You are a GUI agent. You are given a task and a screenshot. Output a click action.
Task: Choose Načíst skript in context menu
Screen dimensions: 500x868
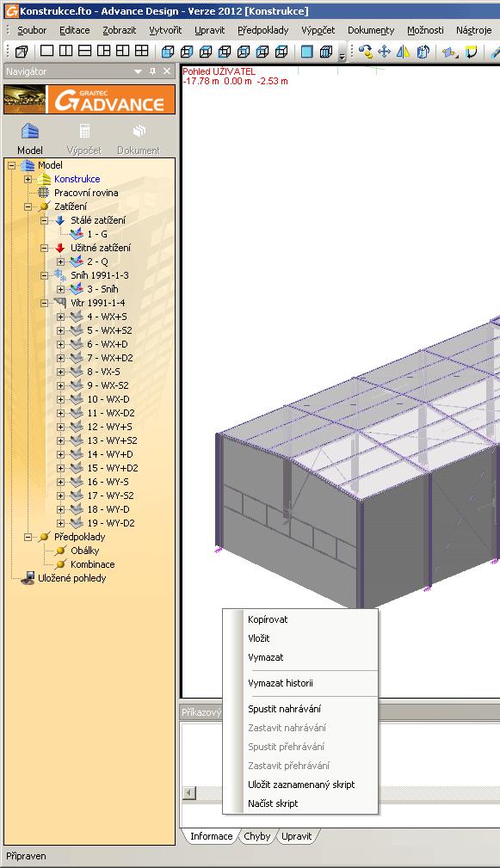coord(300,803)
